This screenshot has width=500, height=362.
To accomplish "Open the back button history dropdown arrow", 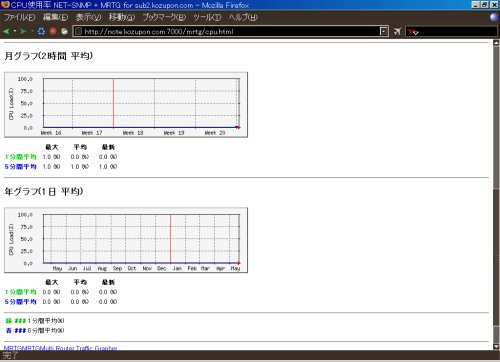I will [15, 31].
